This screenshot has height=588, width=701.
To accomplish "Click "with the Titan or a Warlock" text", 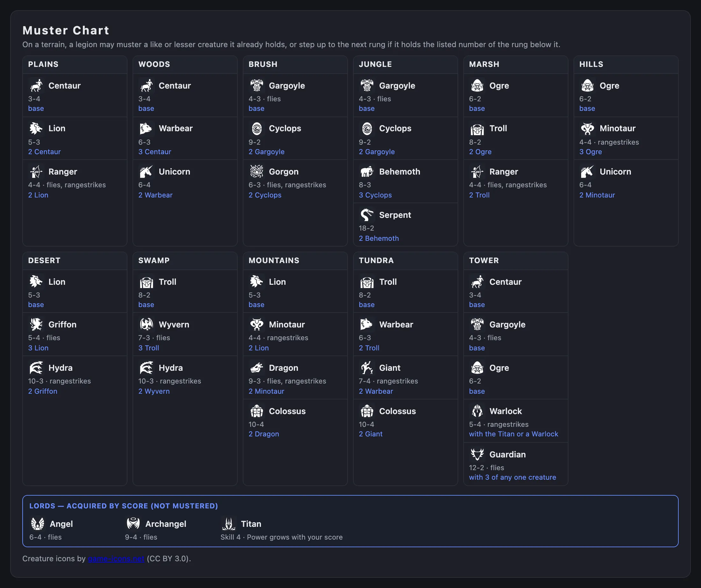I will [513, 434].
